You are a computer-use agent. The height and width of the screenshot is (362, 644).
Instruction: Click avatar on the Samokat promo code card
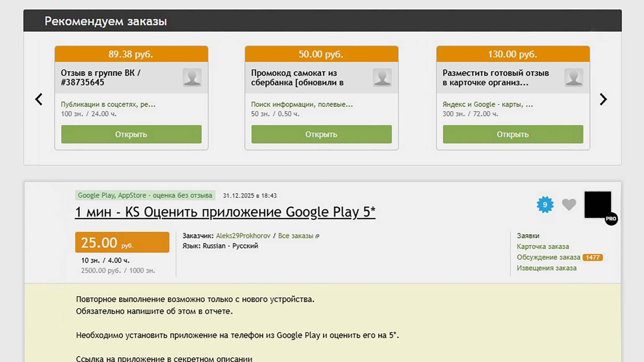(382, 78)
